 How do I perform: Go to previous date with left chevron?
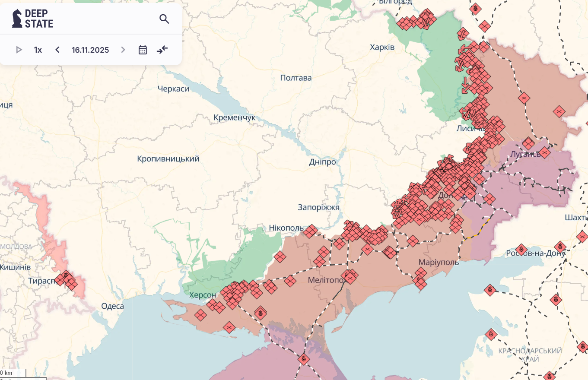(57, 50)
